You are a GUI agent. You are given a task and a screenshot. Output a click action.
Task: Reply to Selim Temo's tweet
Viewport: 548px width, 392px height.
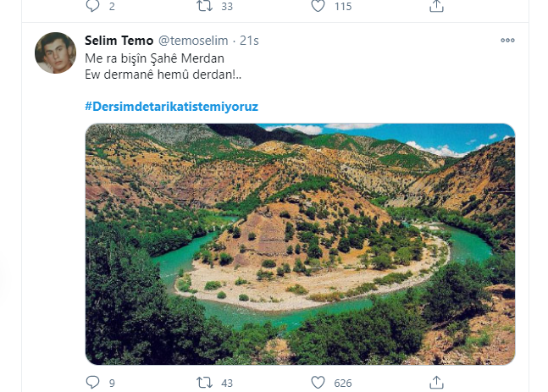click(93, 382)
